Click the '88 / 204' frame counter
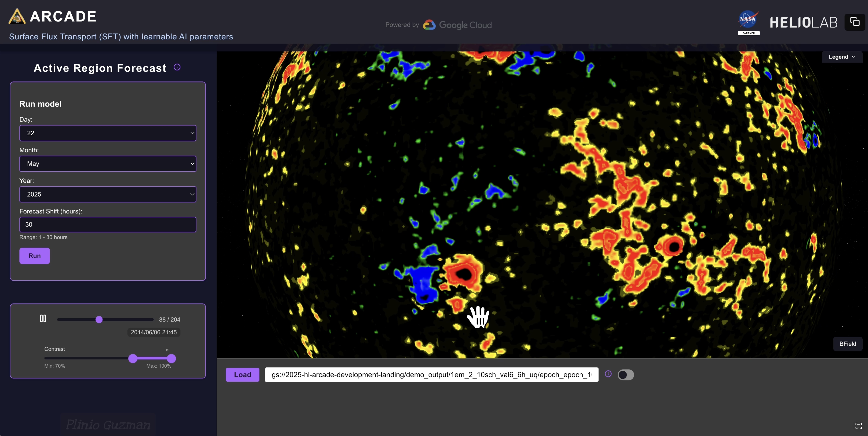Screen dimensions: 868x436 tap(170, 320)
